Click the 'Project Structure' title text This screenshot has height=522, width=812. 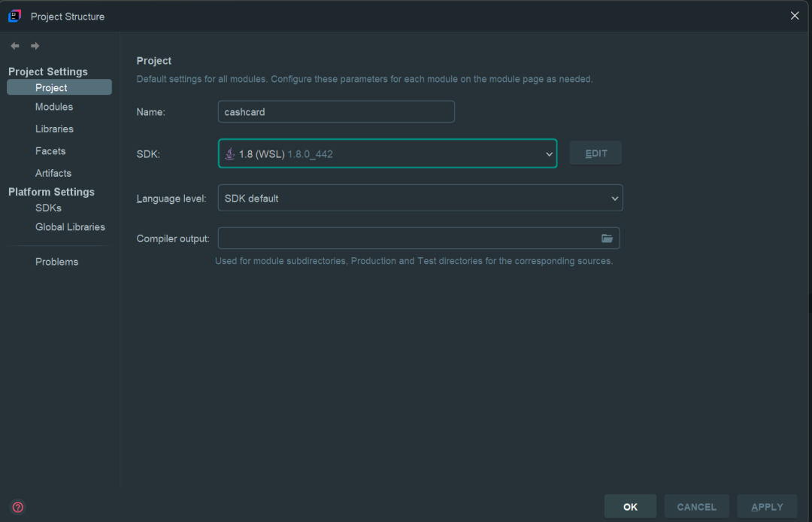click(68, 17)
